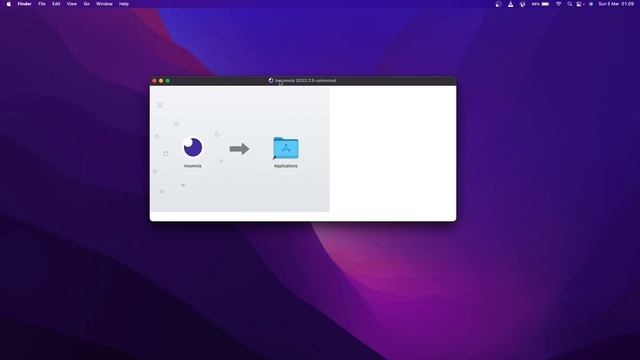Open the Window menu
The height and width of the screenshot is (360, 640).
104,4
